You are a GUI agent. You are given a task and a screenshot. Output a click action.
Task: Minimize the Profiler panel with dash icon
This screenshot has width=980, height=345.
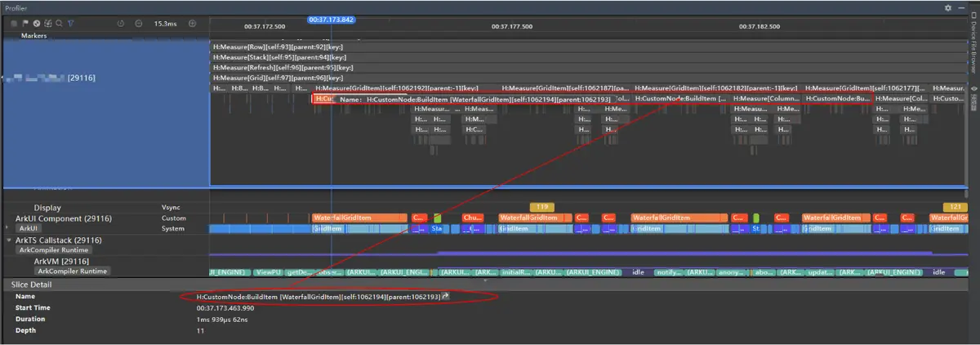(x=960, y=7)
